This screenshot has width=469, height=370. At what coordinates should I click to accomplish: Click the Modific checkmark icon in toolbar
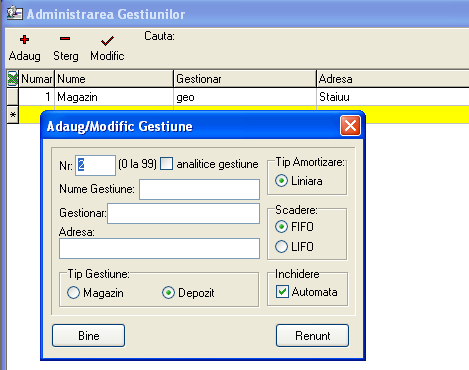pyautogui.click(x=107, y=41)
